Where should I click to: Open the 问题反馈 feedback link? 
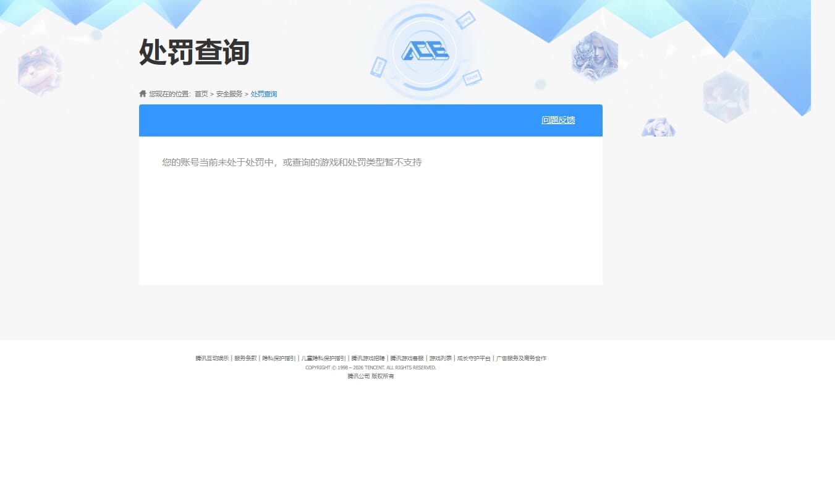[x=557, y=120]
